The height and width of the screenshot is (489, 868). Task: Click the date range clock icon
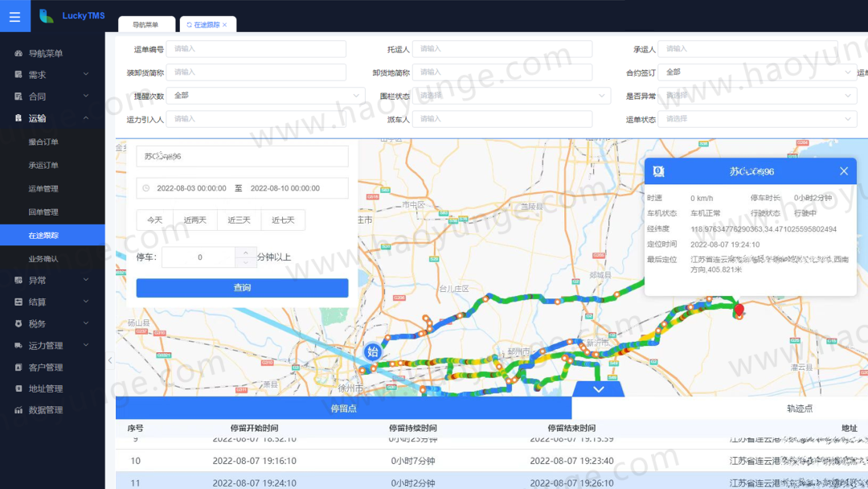point(146,188)
